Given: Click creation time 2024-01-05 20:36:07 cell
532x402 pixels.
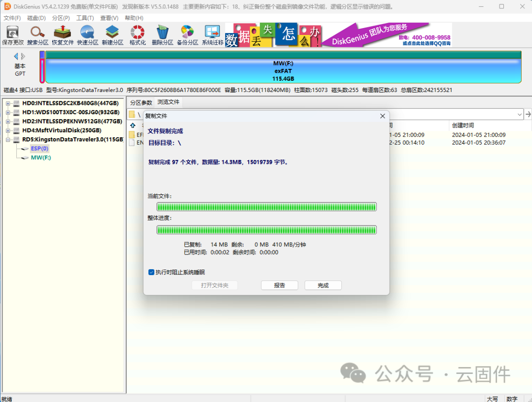Looking at the screenshot, I should pos(479,143).
